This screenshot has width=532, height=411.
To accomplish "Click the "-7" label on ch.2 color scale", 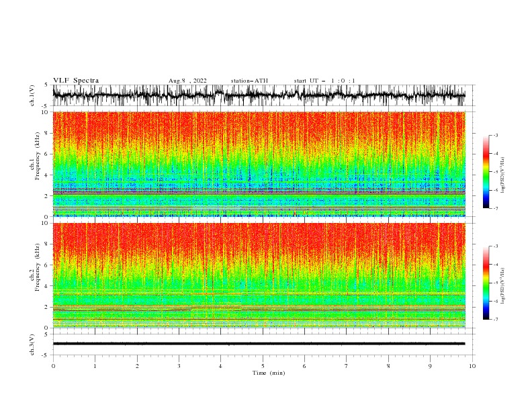I will pos(495,319).
